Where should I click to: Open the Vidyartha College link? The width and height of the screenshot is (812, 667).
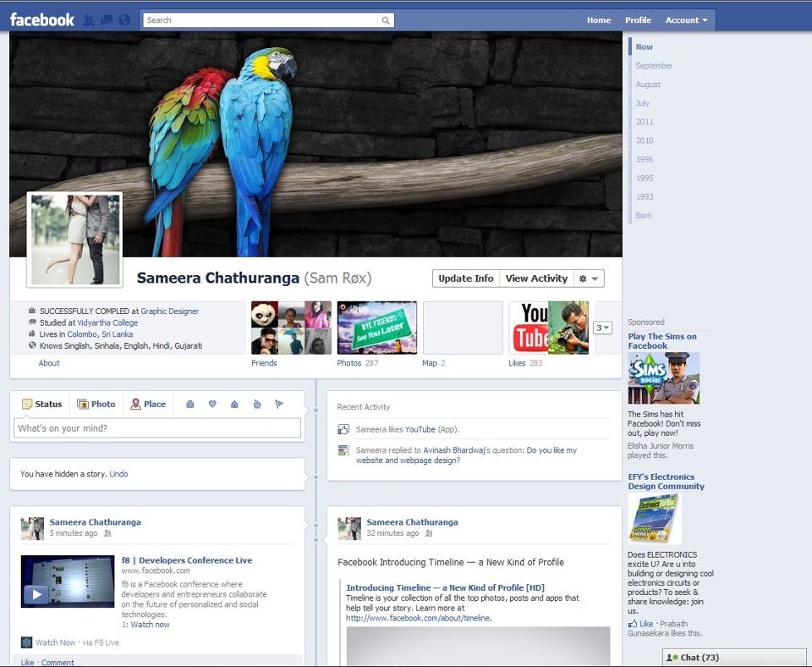107,322
